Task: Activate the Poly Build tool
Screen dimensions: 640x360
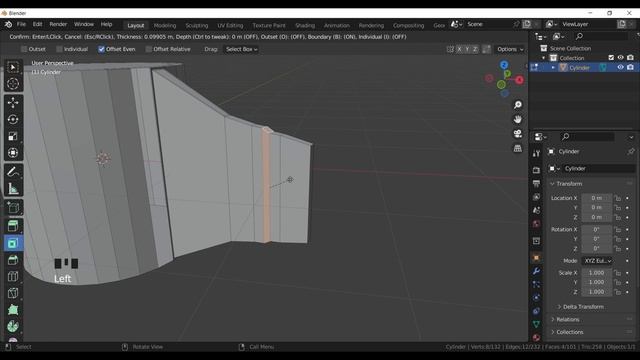Action: pyautogui.click(x=13, y=310)
